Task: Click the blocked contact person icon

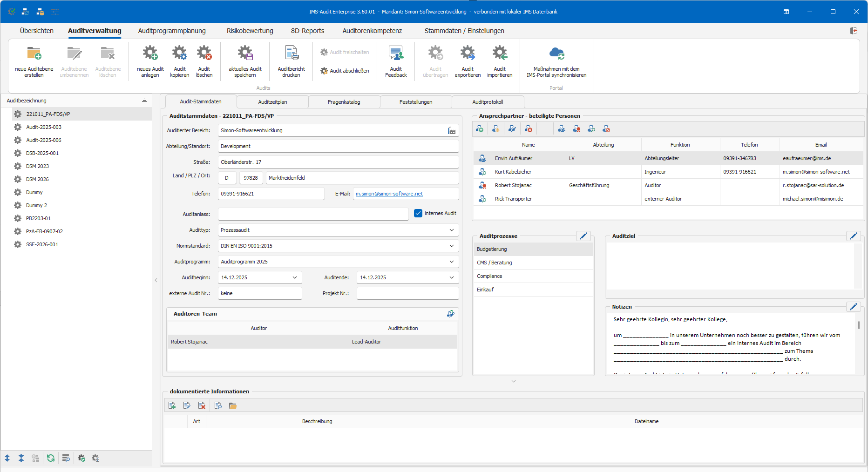Action: tap(606, 129)
